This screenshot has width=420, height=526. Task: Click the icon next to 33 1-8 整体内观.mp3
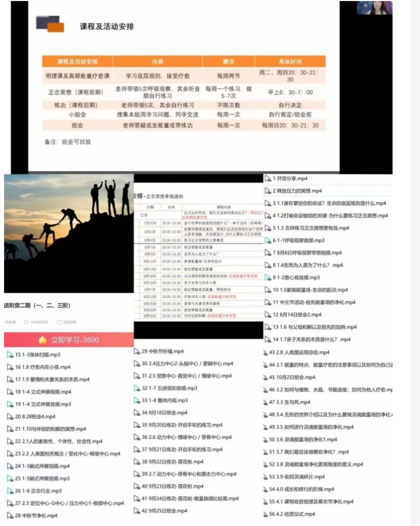[137, 400]
